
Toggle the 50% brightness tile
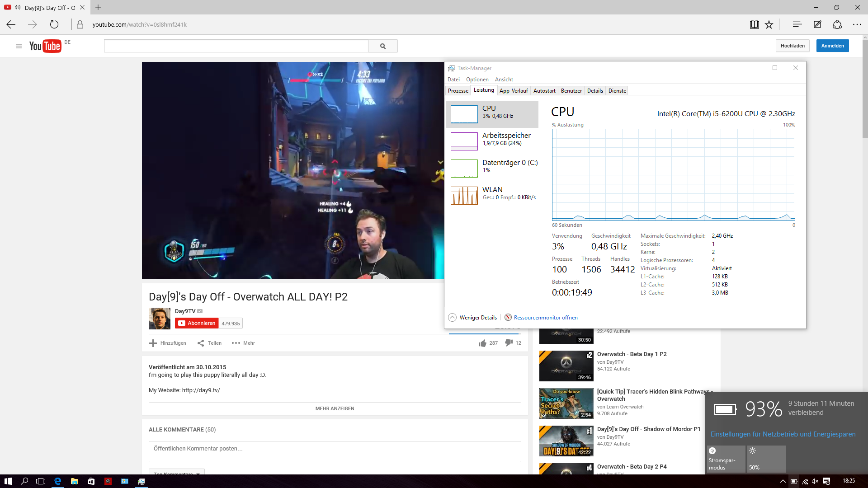click(x=766, y=459)
